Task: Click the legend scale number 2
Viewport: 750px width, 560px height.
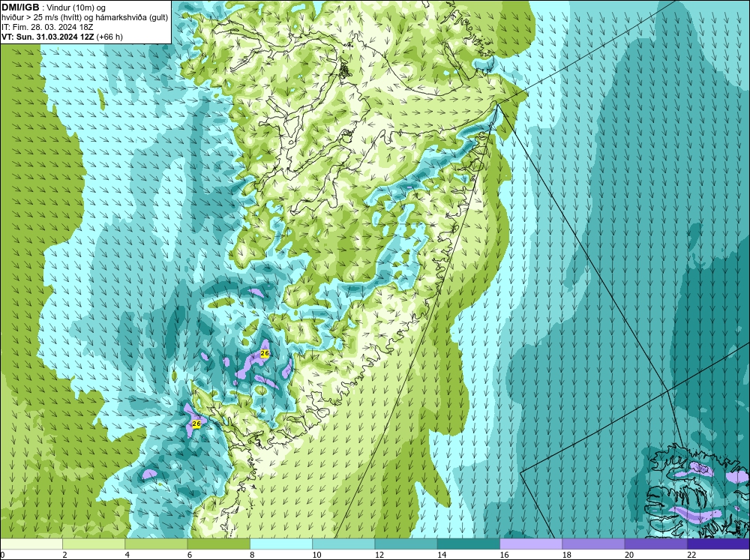Action: [64, 555]
